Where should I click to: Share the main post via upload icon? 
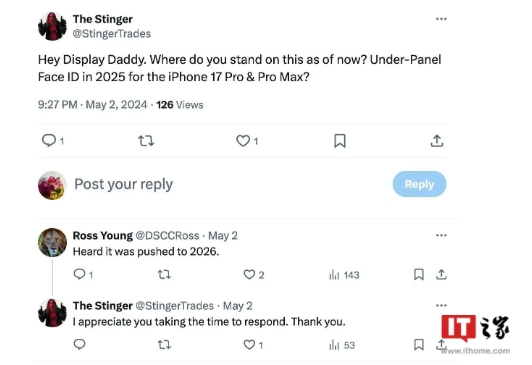(x=437, y=140)
